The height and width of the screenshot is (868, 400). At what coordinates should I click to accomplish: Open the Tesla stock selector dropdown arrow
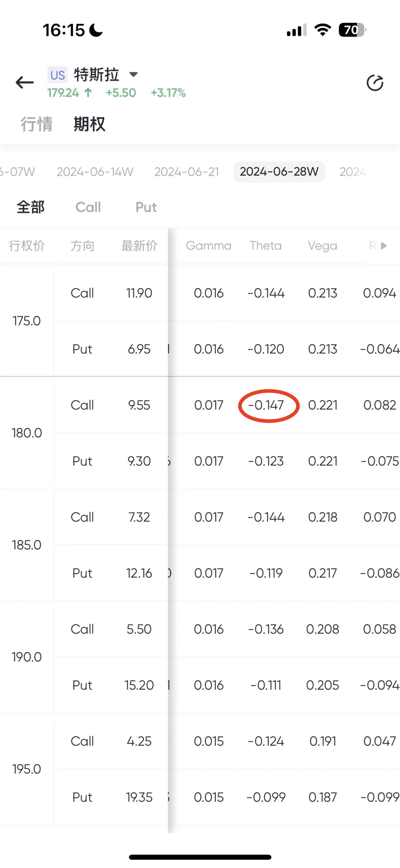coord(134,74)
